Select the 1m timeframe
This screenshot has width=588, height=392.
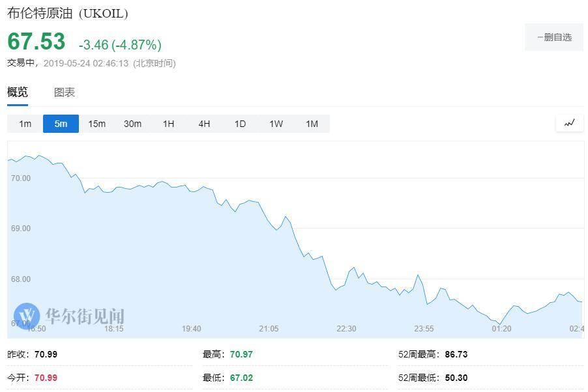[x=25, y=124]
